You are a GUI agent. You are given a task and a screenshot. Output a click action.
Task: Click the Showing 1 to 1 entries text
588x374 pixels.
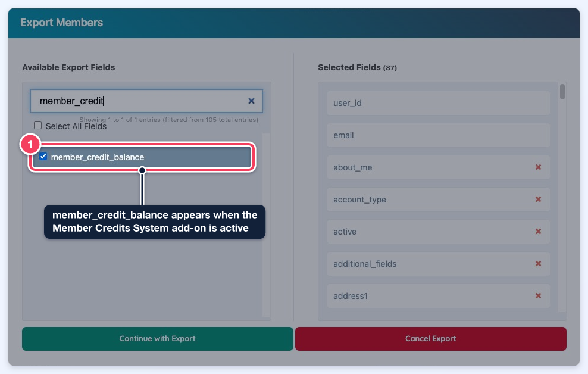169,120
